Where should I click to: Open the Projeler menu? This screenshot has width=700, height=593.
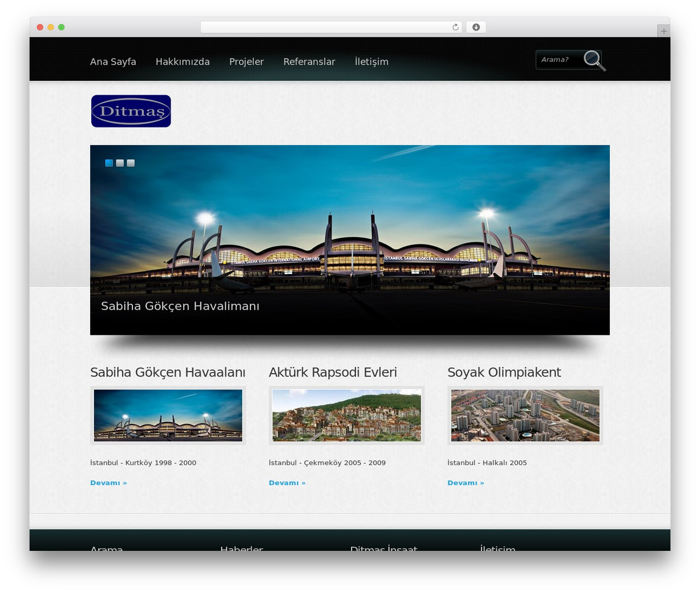tap(247, 62)
